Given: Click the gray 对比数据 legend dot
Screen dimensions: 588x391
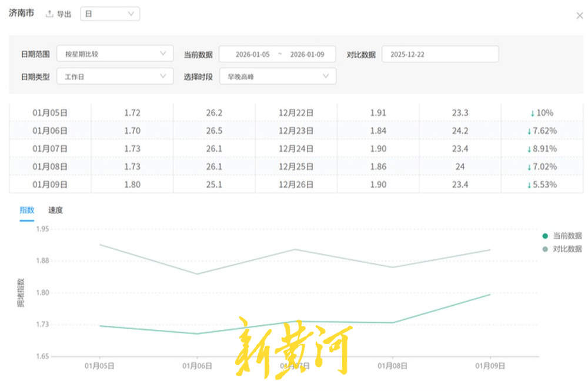Looking at the screenshot, I should 545,248.
